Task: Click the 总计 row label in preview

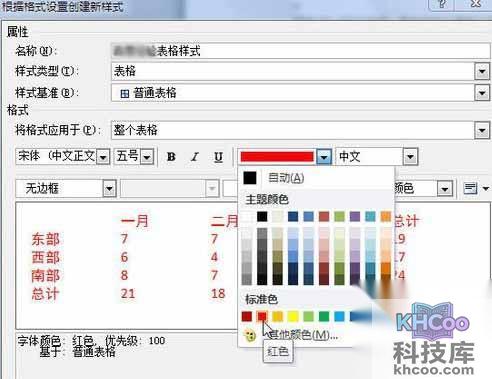Action: [46, 294]
